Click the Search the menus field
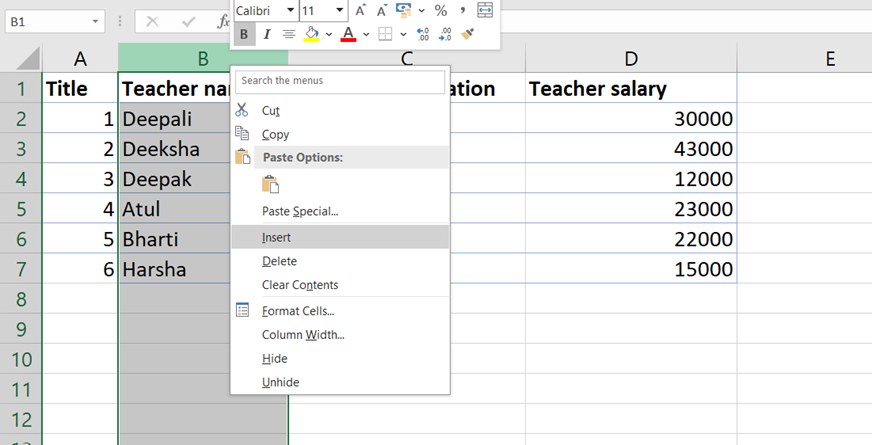Viewport: 872px width, 445px height. [339, 80]
